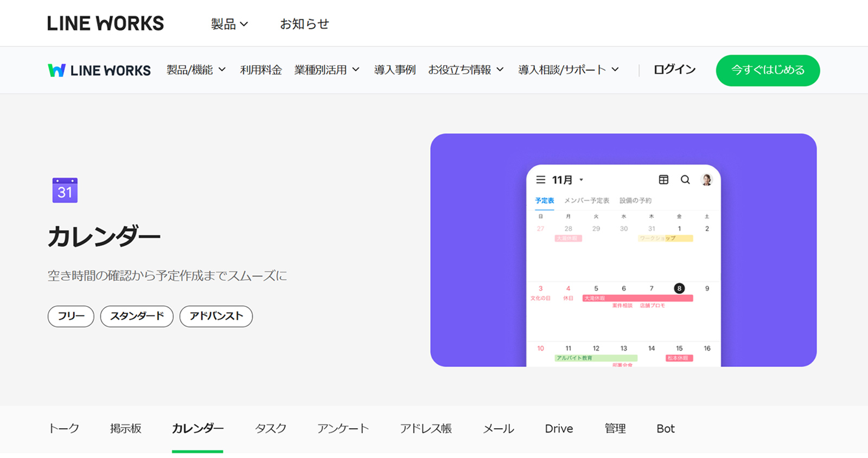
Task: Switch to the アドレス帳 tab
Action: pos(426,429)
